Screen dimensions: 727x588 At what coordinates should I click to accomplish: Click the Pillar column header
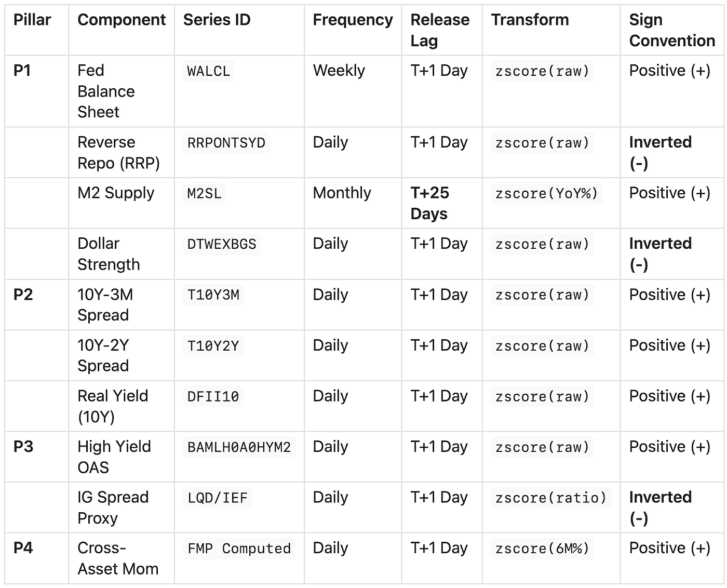32,20
